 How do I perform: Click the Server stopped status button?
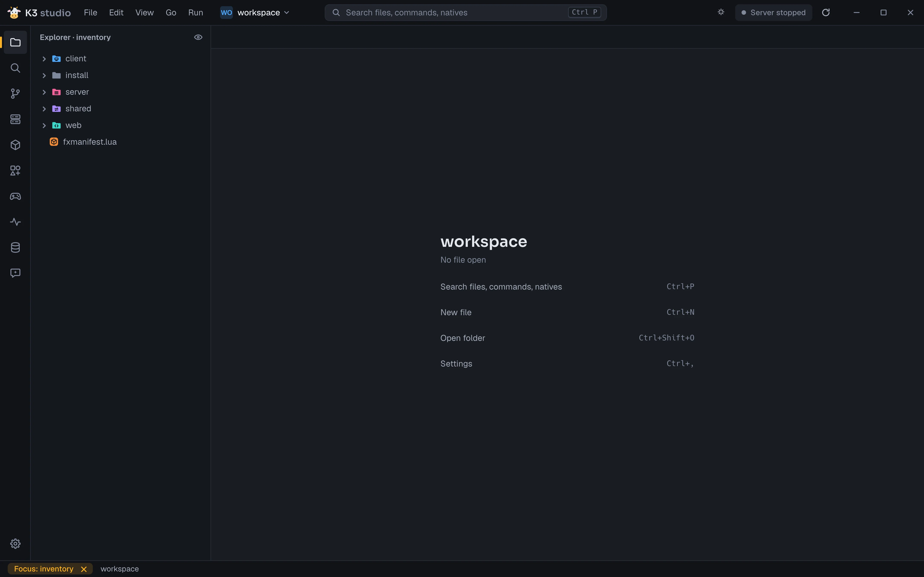coord(774,13)
